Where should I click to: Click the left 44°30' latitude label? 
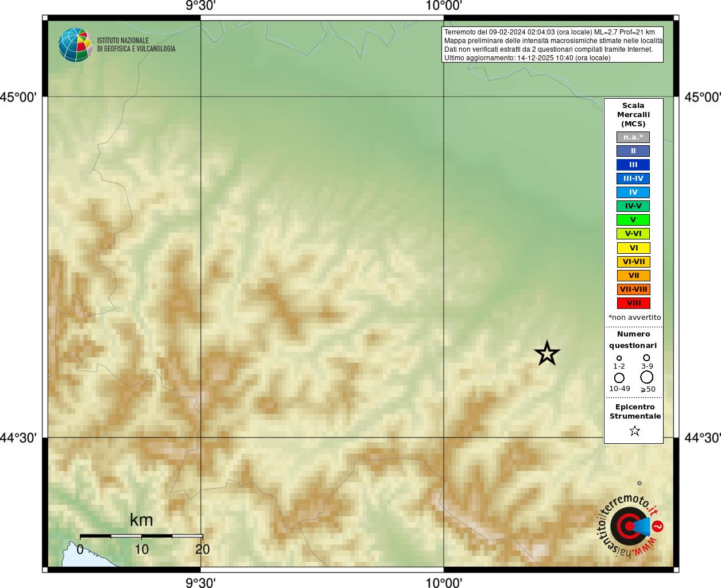pyautogui.click(x=18, y=438)
